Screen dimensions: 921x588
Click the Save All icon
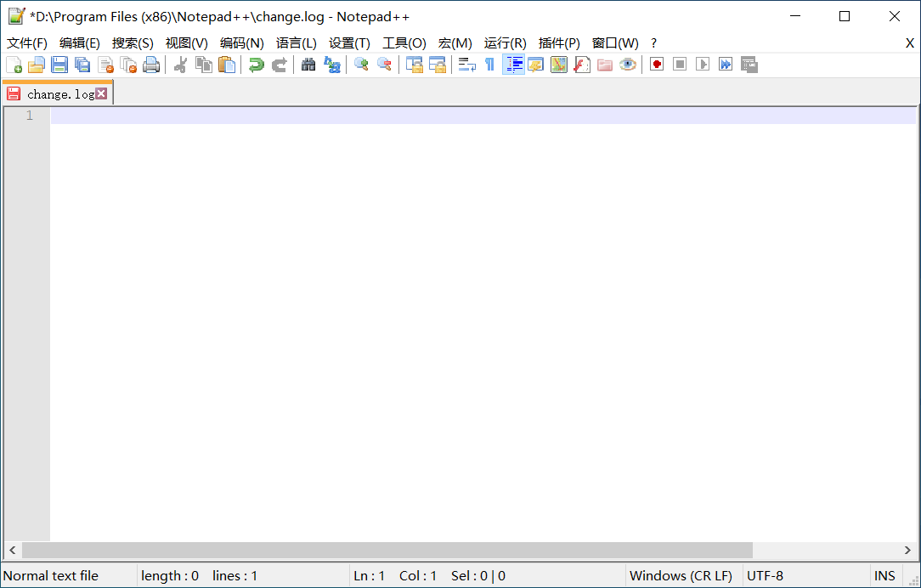click(x=82, y=65)
